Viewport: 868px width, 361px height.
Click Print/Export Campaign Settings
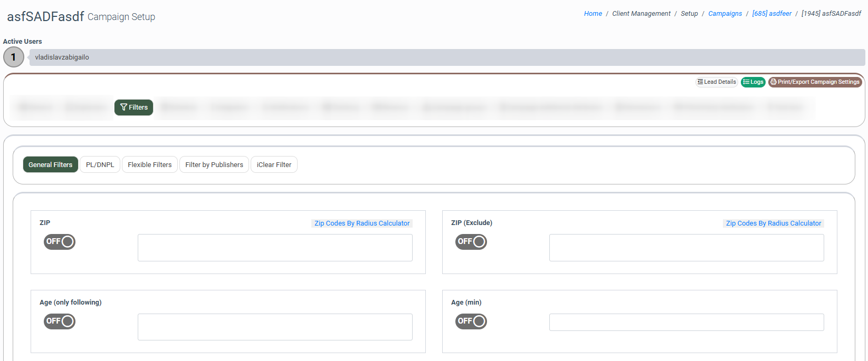coord(815,82)
